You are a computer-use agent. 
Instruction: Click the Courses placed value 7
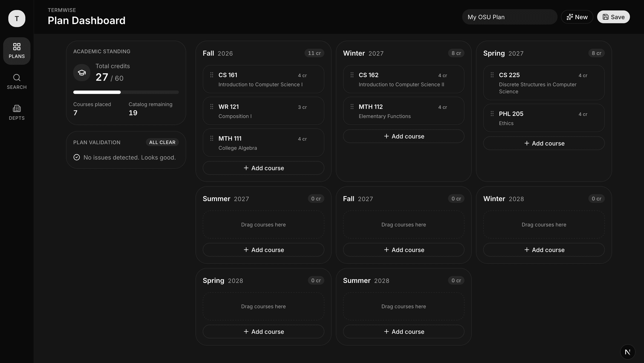[75, 113]
